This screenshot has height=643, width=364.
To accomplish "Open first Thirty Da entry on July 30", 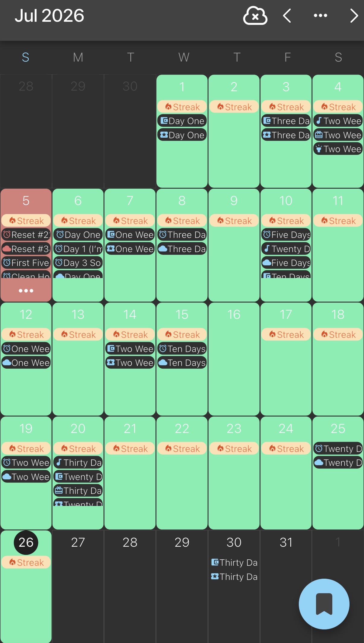I will click(x=234, y=562).
